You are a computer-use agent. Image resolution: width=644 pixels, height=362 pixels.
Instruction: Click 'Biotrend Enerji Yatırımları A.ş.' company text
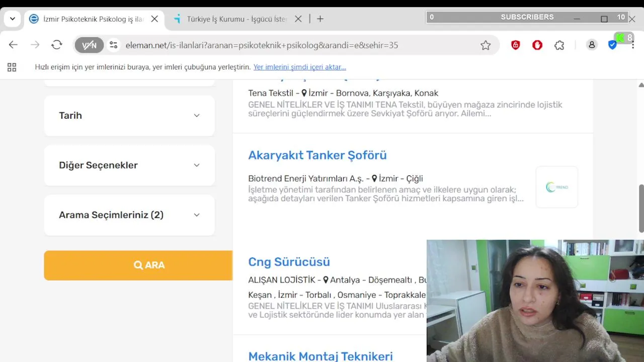(x=306, y=178)
